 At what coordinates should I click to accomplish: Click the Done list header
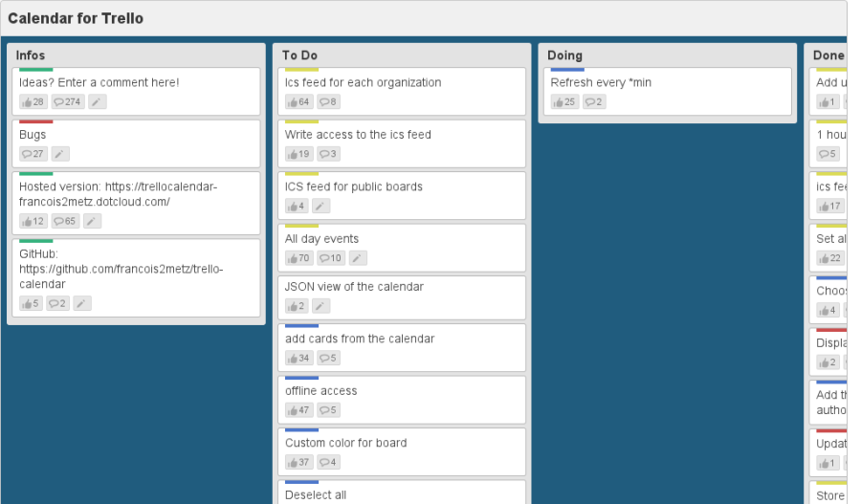tap(828, 55)
